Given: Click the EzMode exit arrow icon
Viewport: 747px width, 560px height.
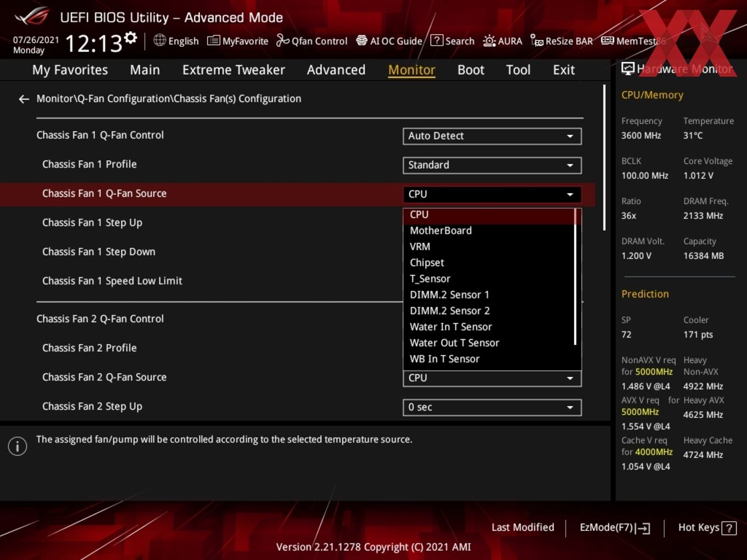Looking at the screenshot, I should tap(643, 528).
